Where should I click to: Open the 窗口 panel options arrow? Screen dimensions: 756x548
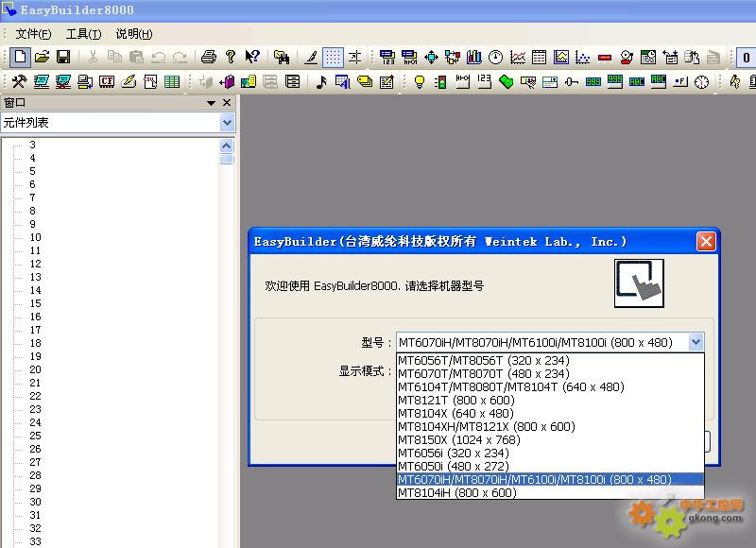(x=211, y=103)
